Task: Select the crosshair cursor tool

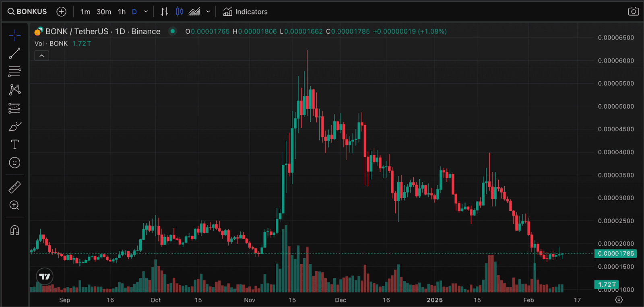Action: point(15,35)
